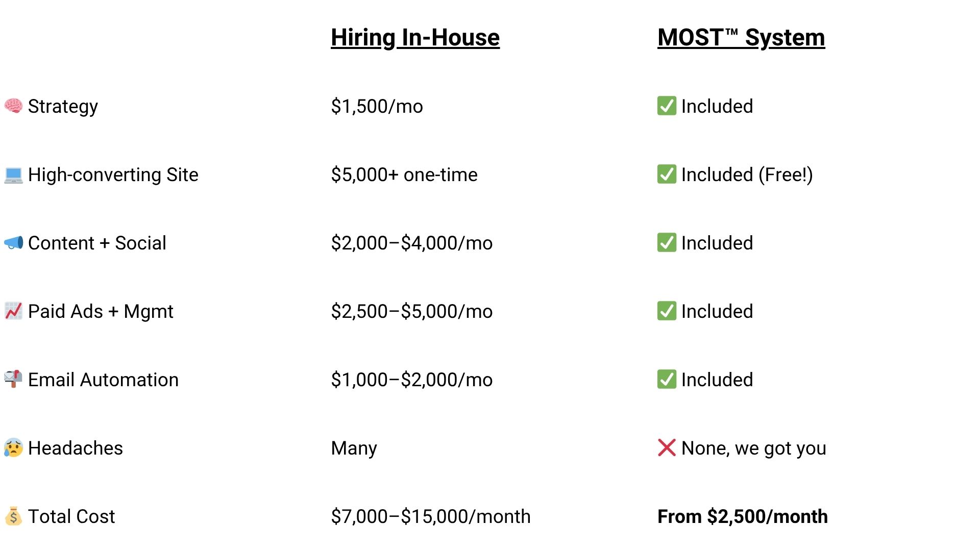The image size is (980, 551).
Task: Click the laptop icon for High-converting Site
Action: point(13,175)
